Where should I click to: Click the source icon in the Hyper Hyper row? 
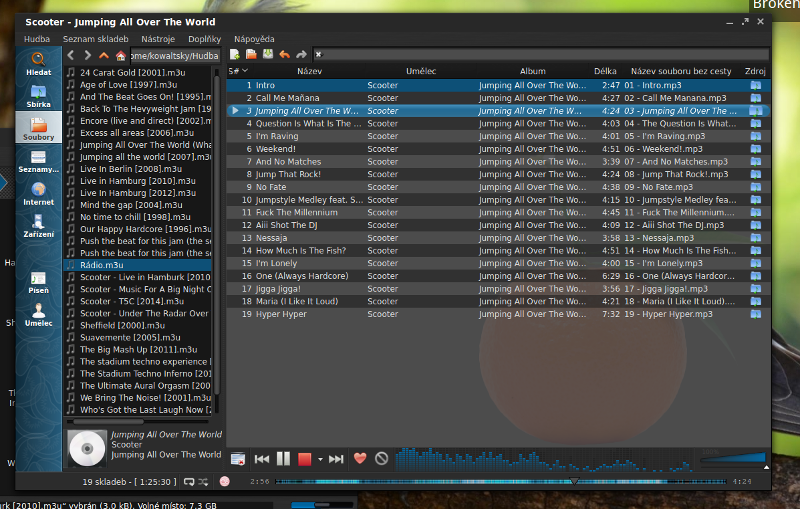tap(756, 314)
